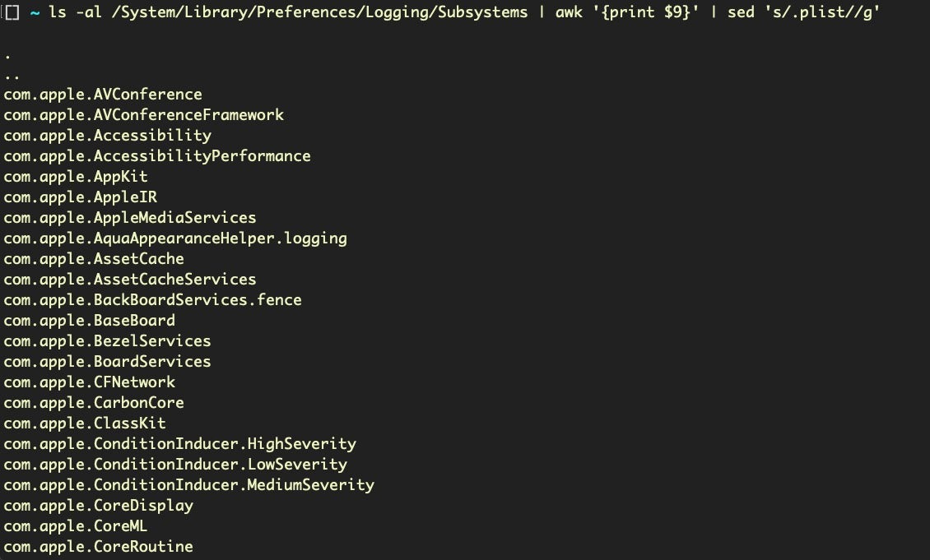Click the tilde home directory indicator
This screenshot has height=560, width=930.
tap(35, 13)
